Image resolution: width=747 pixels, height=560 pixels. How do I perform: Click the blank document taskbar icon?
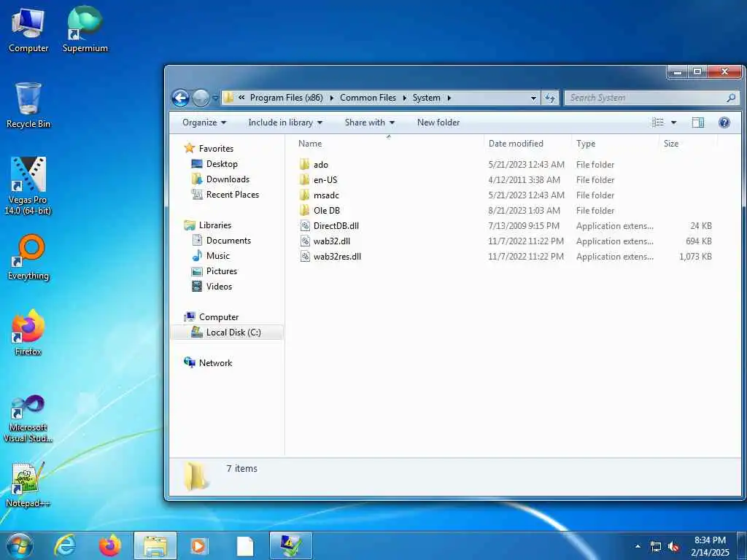[x=245, y=546]
